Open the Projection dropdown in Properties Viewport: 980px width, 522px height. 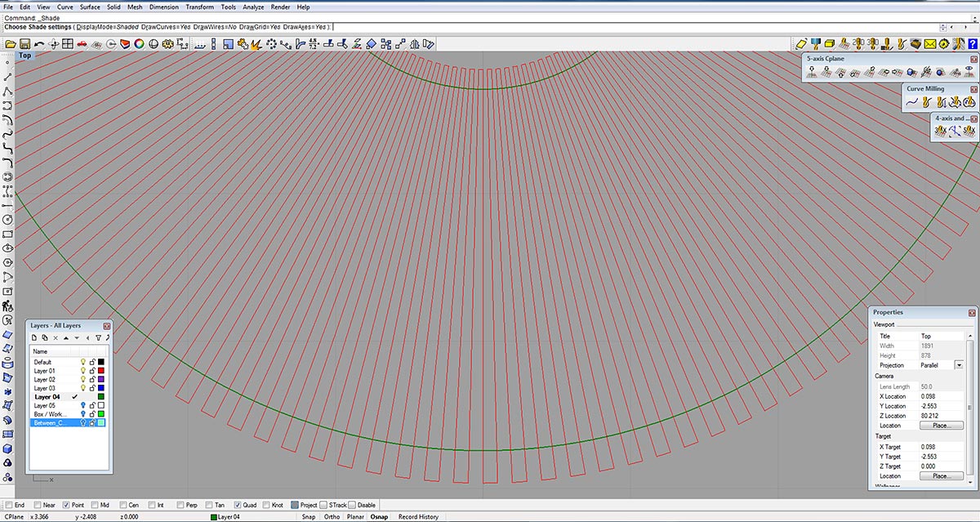click(958, 365)
